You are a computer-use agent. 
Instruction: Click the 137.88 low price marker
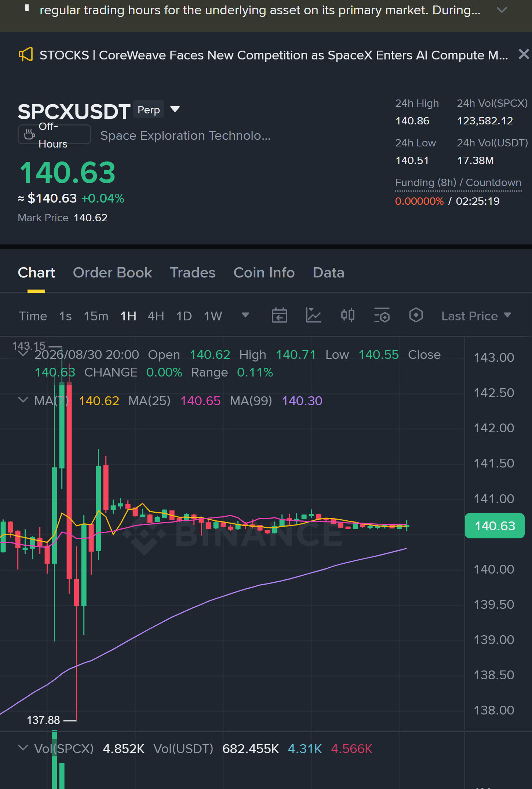[x=43, y=720]
